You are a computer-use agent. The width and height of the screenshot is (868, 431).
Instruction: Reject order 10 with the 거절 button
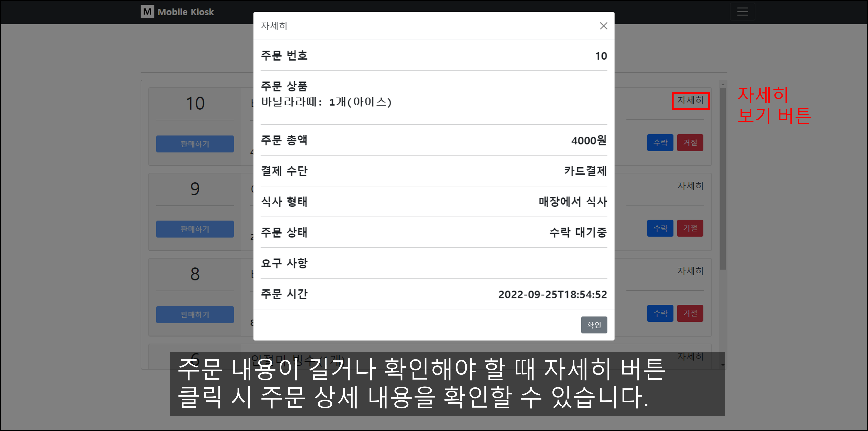point(690,143)
